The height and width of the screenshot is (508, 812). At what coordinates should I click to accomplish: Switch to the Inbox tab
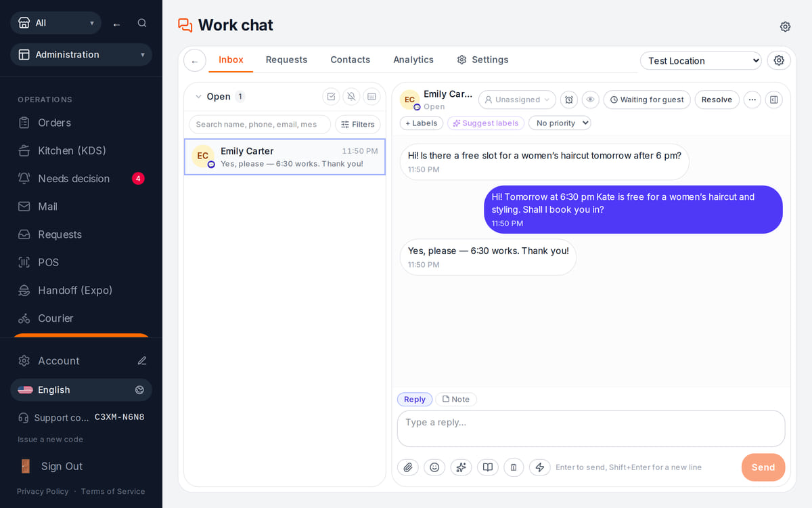pos(231,60)
